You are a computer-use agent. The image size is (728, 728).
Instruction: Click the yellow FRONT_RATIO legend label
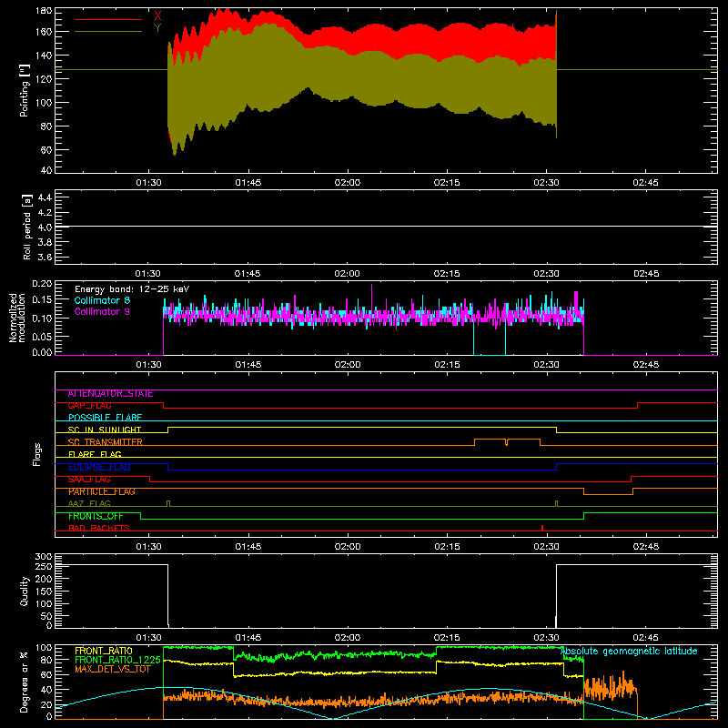[x=104, y=651]
